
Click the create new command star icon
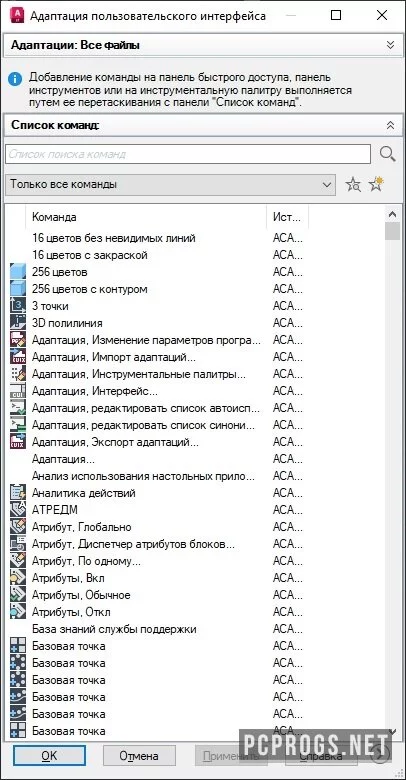(x=376, y=185)
